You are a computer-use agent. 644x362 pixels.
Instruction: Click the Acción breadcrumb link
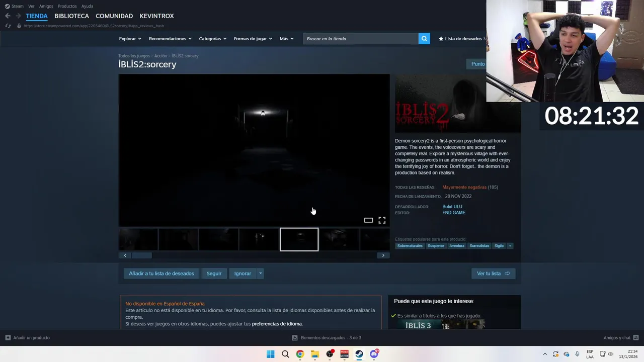[x=160, y=56]
